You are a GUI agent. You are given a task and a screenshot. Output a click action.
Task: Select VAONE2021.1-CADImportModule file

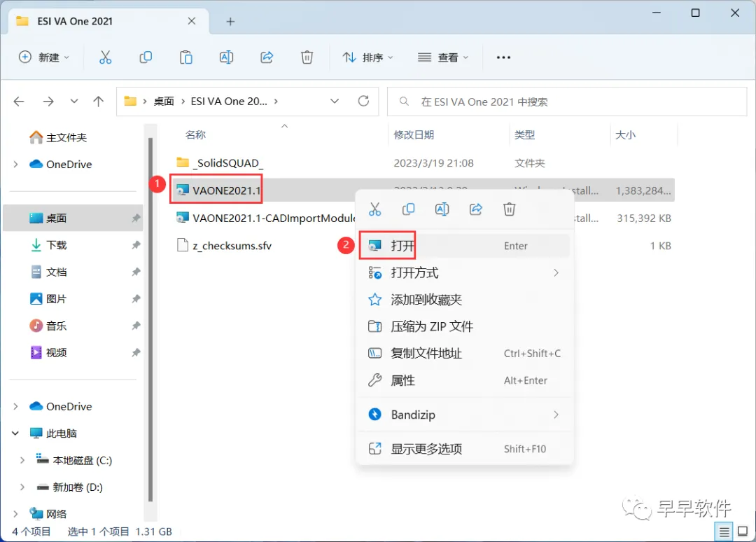click(x=274, y=218)
